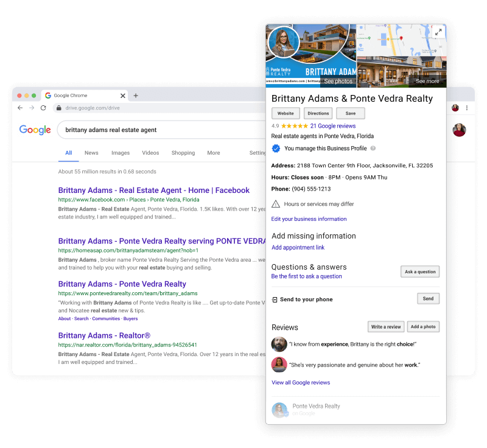Click the Website button

click(286, 113)
